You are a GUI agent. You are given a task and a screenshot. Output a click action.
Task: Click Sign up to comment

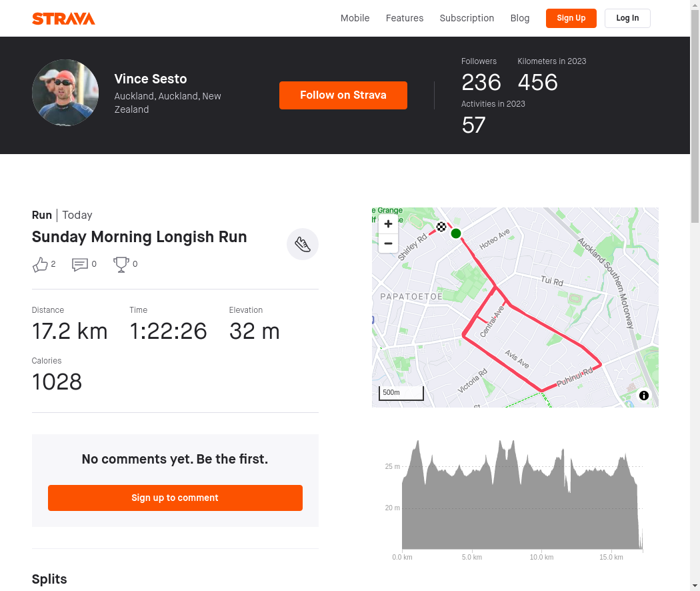(x=175, y=498)
